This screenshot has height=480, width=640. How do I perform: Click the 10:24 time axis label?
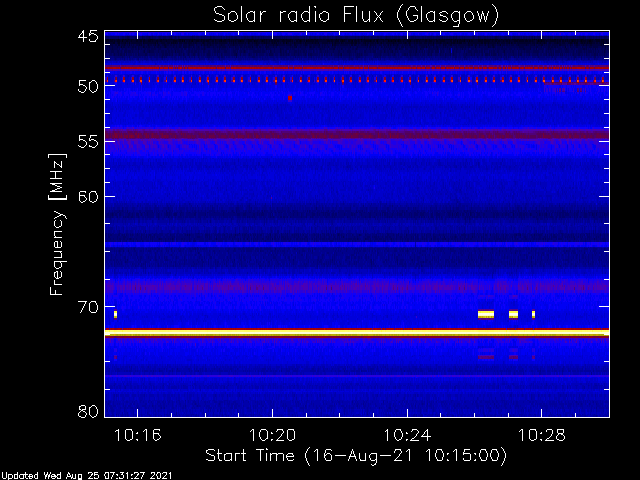click(x=407, y=436)
